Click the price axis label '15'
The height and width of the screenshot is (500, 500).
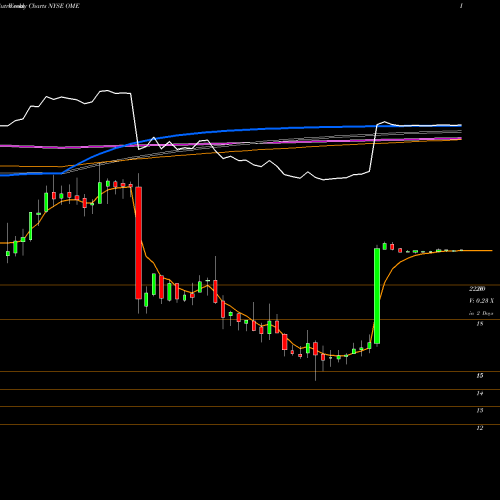click(x=480, y=376)
